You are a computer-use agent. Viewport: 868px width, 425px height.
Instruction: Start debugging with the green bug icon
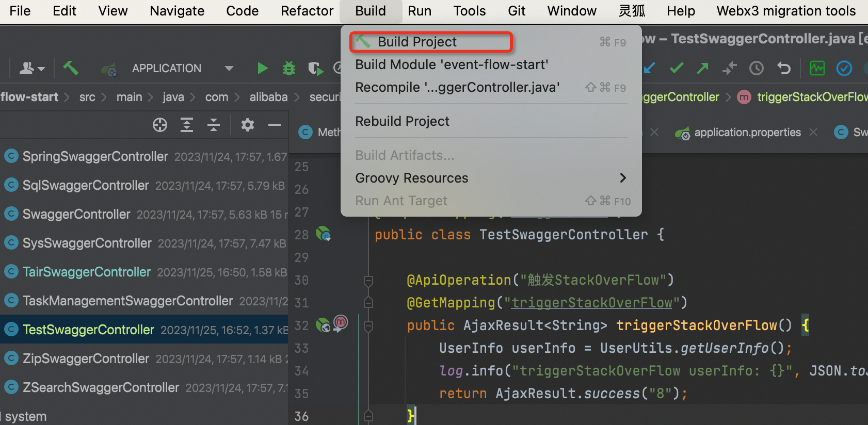289,68
